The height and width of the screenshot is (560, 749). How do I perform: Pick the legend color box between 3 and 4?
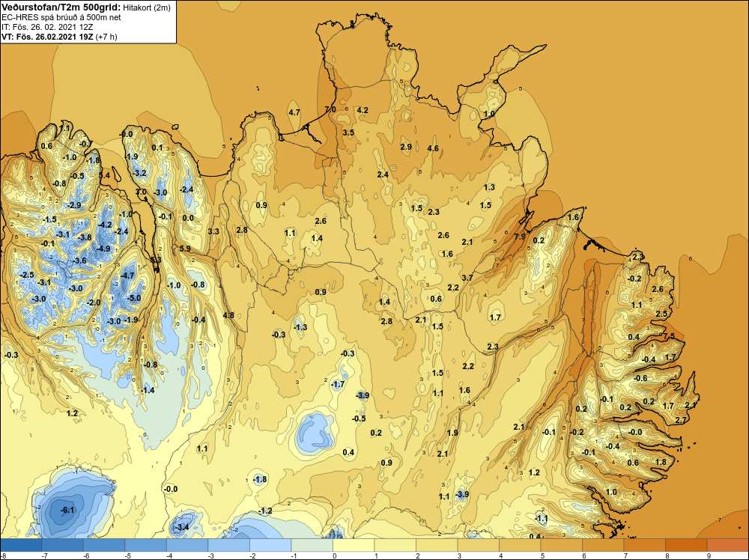[x=478, y=545]
